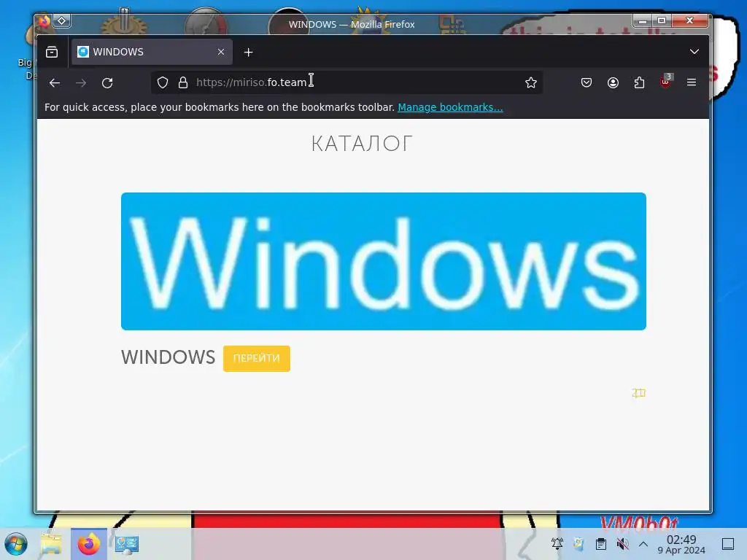Minimize the Firefox window
The image size is (747, 560).
(x=643, y=20)
